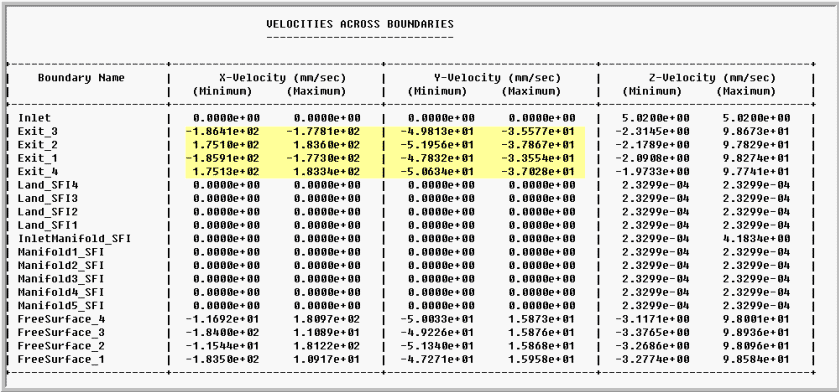Click the value 9.8274e+01 in Exit_1 row
839x392 pixels.
tap(757, 158)
